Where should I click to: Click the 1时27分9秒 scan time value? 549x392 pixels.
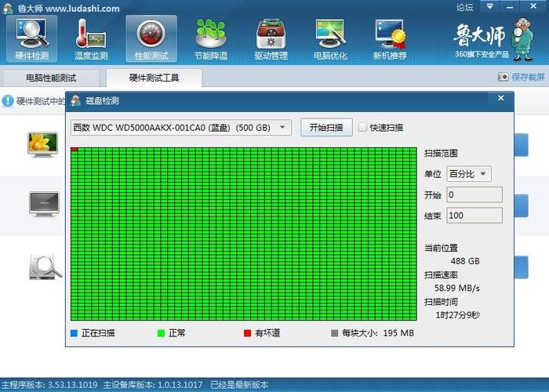coord(457,315)
